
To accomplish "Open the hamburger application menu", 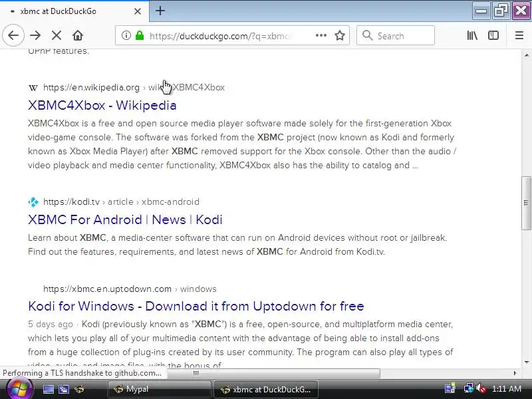I will point(519,35).
